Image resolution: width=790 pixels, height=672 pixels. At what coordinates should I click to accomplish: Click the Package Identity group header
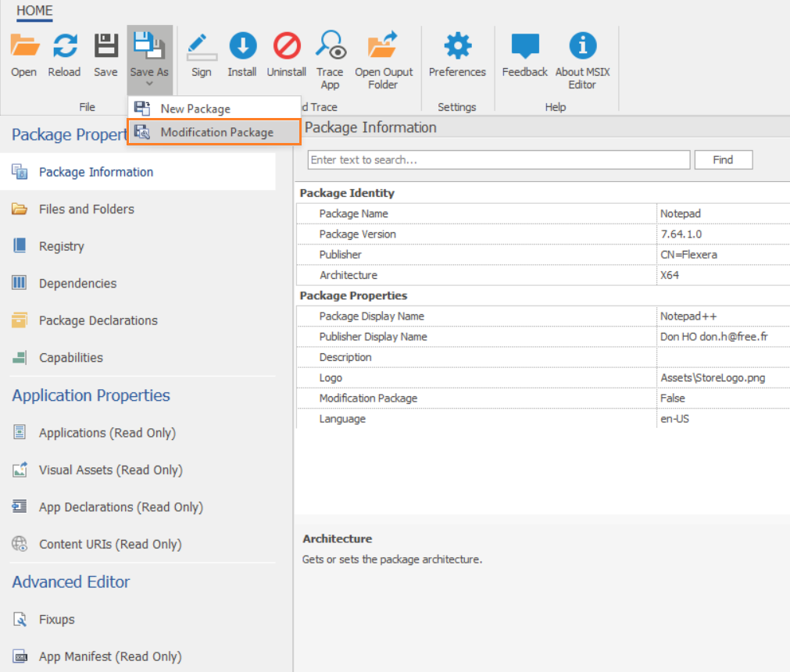(347, 193)
